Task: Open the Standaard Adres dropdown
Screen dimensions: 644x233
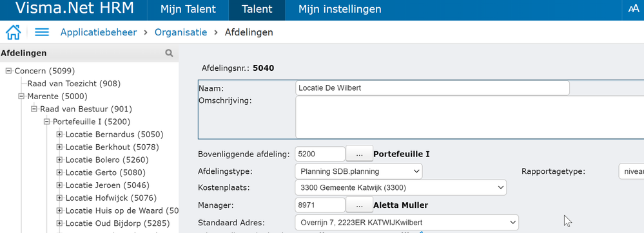Action: [x=407, y=222]
